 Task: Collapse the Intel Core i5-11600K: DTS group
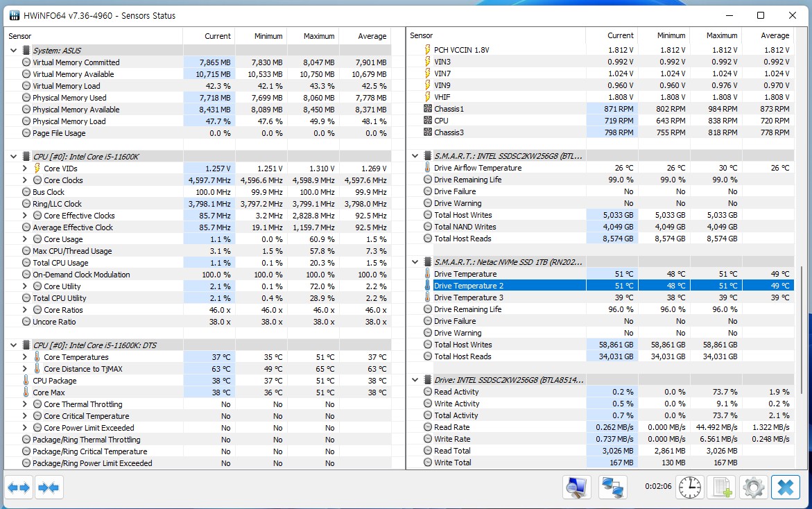click(13, 345)
